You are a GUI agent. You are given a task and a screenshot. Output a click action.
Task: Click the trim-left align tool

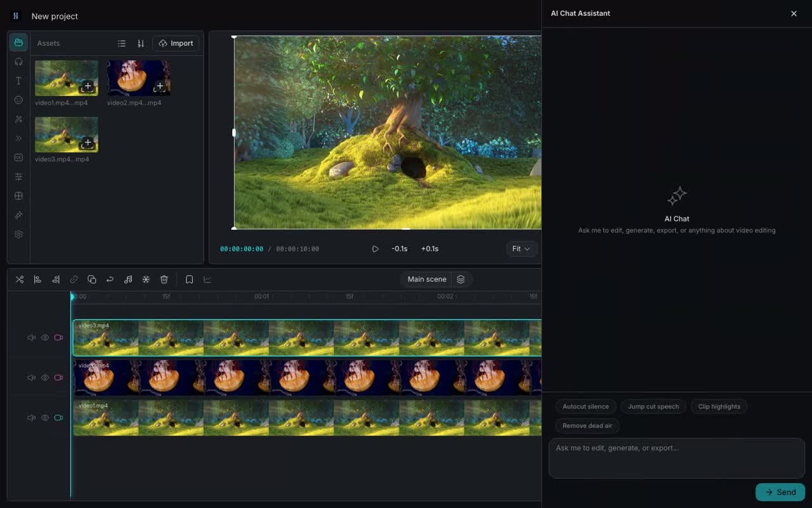coord(37,279)
